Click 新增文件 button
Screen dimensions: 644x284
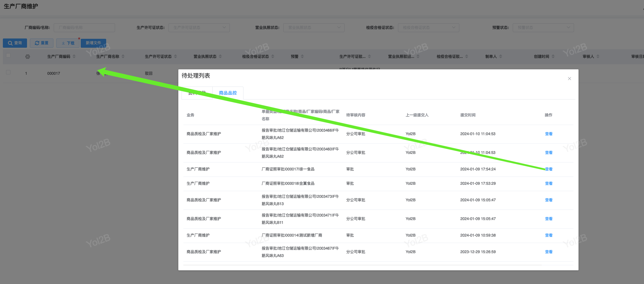click(93, 43)
